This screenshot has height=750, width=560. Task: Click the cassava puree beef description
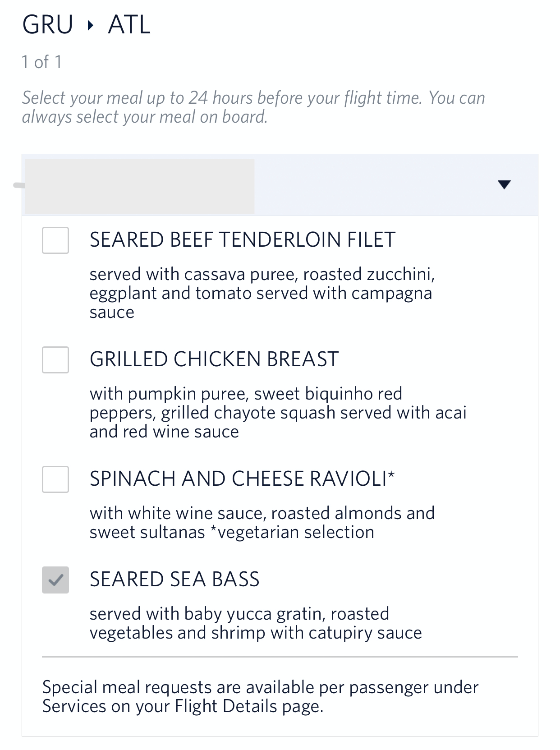tap(262, 293)
